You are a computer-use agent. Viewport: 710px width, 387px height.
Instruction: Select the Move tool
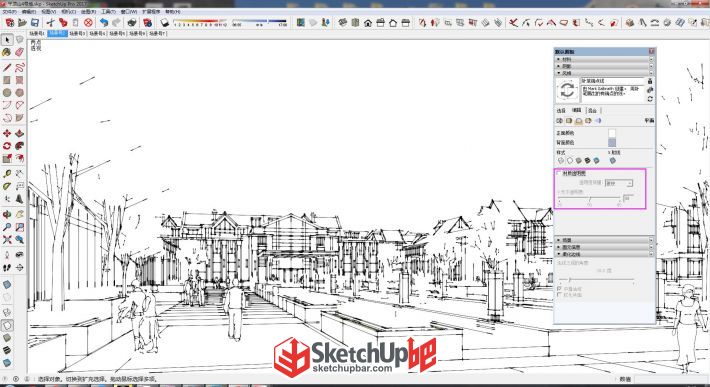pos(7,134)
